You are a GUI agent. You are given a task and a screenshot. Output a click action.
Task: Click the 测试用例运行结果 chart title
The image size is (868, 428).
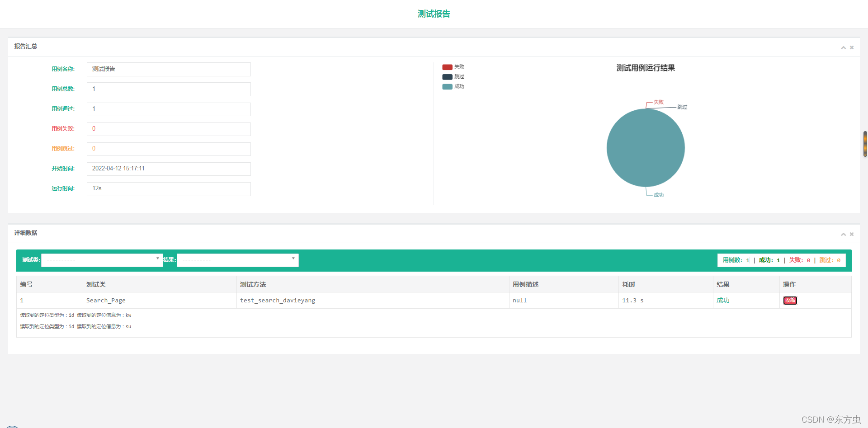(646, 68)
